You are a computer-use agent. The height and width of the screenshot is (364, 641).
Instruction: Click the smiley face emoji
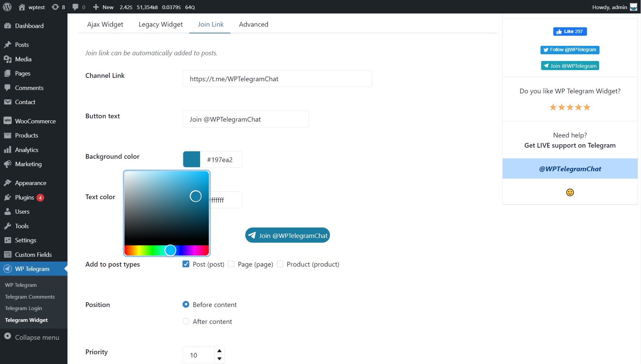click(570, 192)
